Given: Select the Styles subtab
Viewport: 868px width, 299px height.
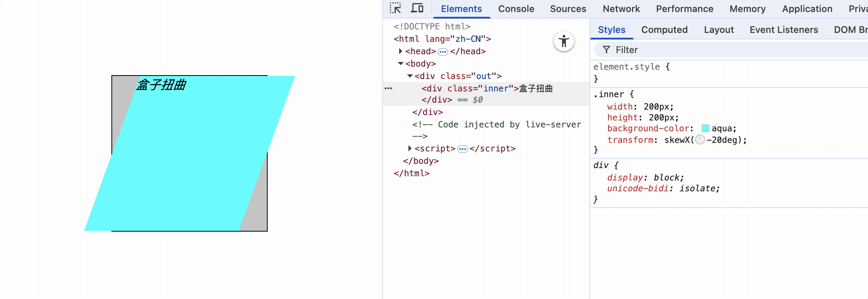Looking at the screenshot, I should 612,30.
